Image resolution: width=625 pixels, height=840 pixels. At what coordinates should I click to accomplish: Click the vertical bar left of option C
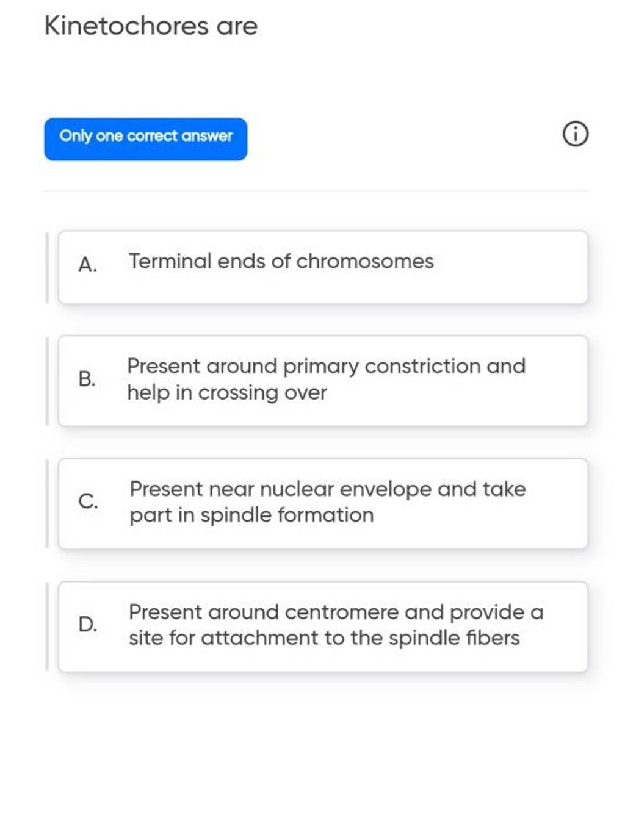47,504
